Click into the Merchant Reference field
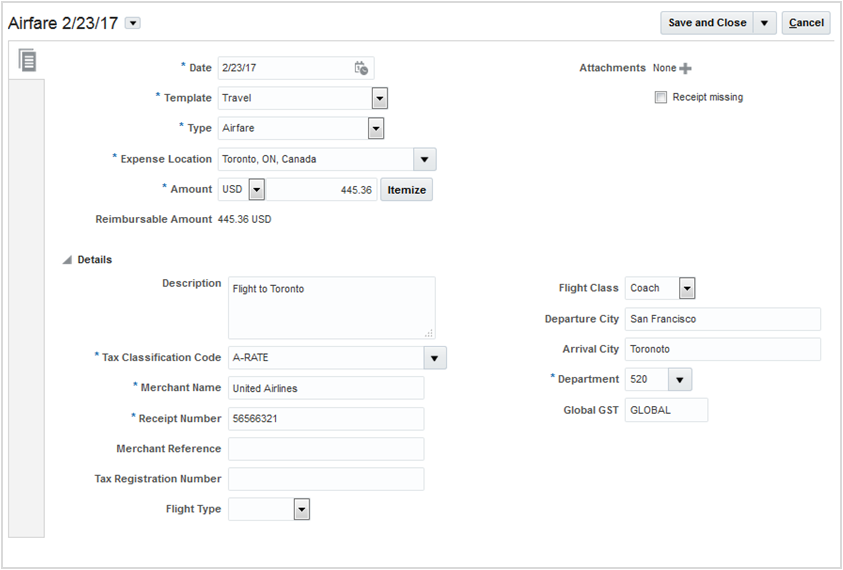This screenshot has height=570, width=843. click(x=326, y=449)
